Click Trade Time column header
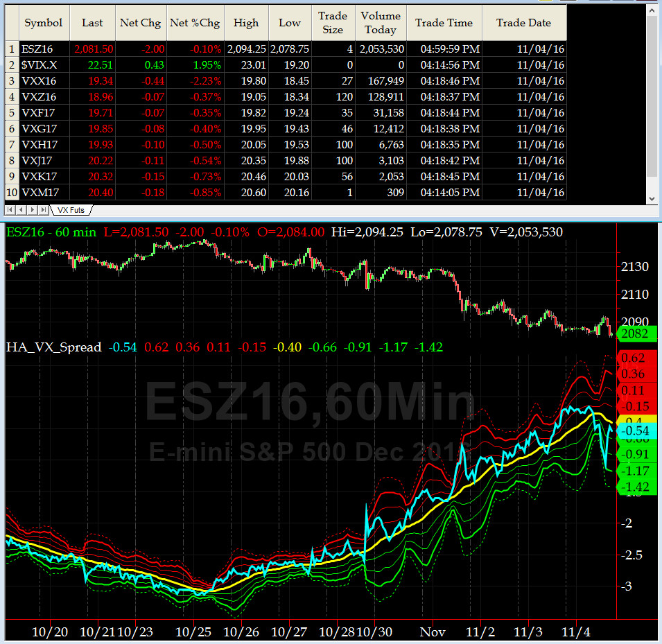The image size is (662, 644). [444, 23]
